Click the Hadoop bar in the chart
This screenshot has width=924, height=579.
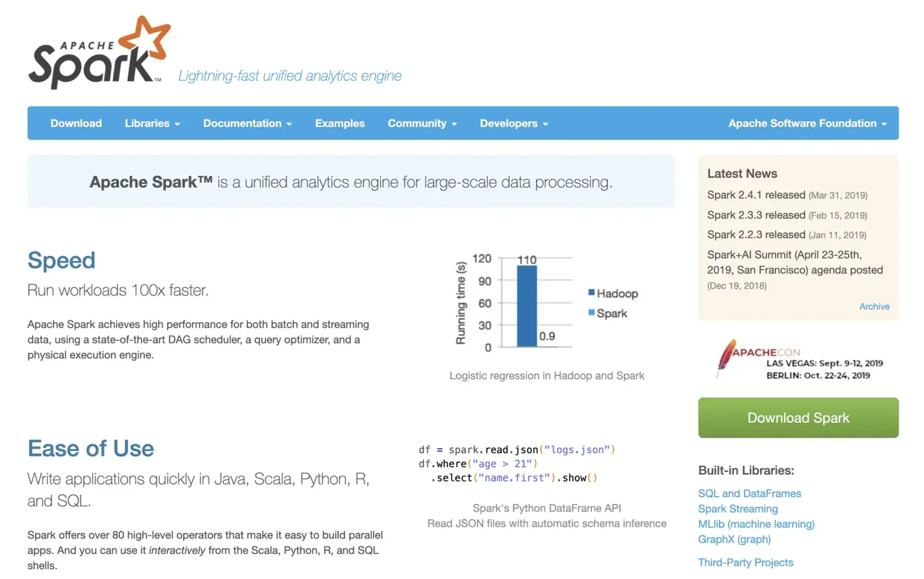pos(527,306)
